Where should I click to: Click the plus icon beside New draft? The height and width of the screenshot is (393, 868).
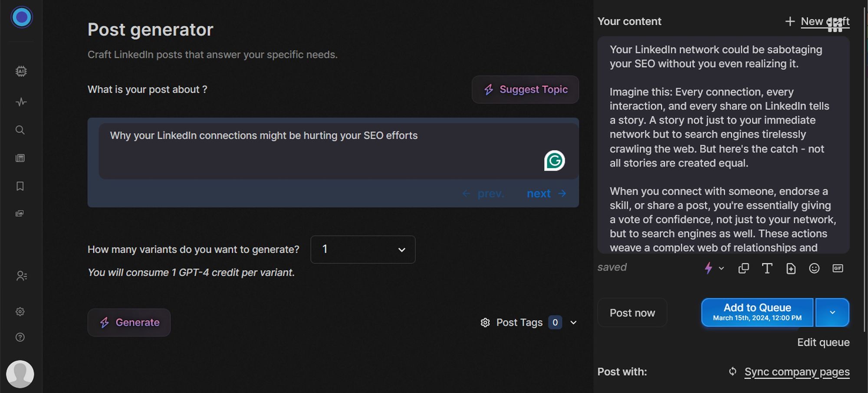pyautogui.click(x=790, y=21)
